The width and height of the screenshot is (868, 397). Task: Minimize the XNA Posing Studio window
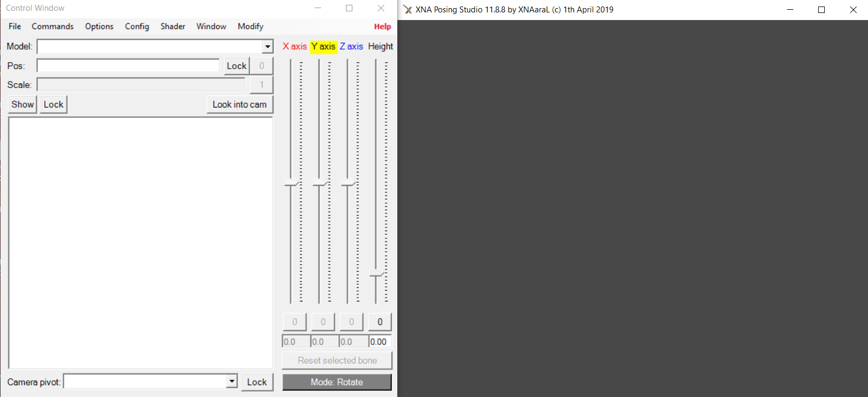click(790, 10)
